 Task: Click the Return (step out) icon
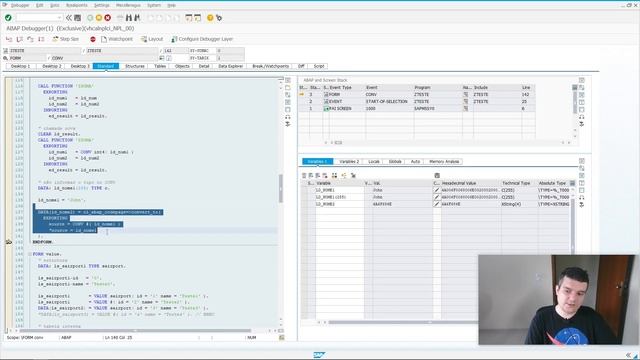(30, 39)
